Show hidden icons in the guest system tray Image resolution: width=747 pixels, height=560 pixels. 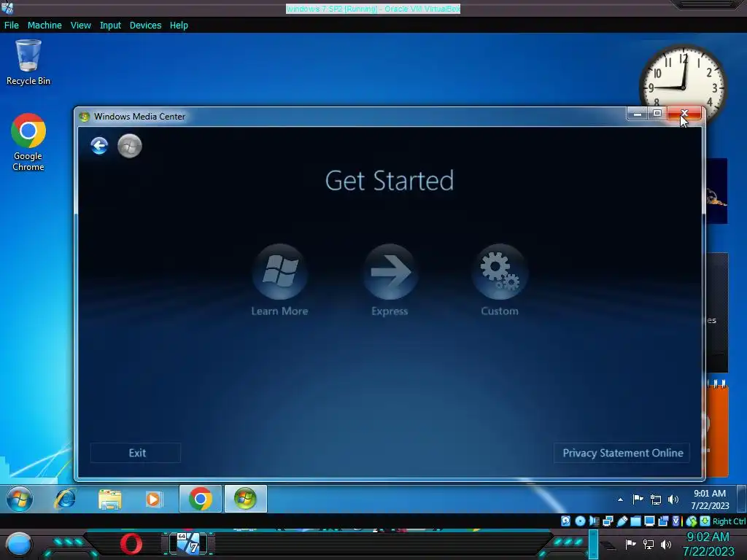[620, 499]
